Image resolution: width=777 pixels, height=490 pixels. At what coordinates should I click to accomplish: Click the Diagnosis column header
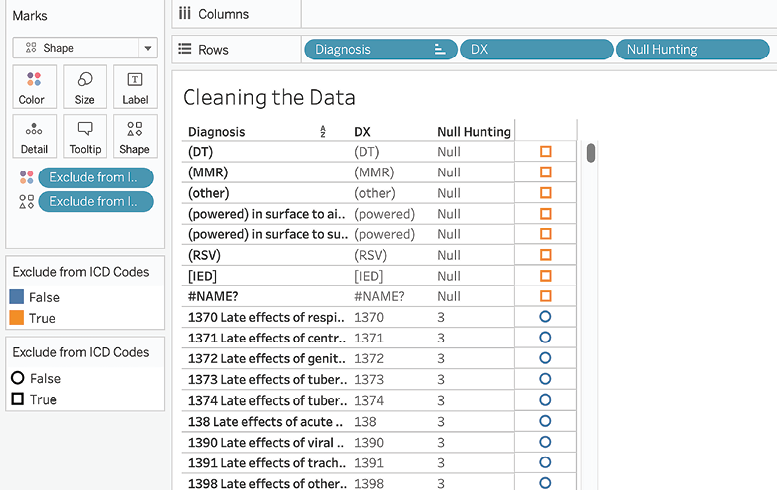click(217, 132)
